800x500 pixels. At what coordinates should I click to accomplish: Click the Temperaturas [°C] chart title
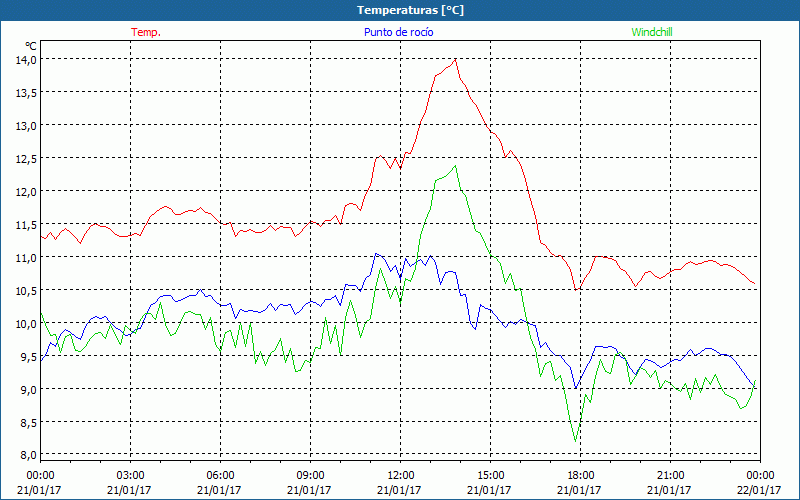(410, 10)
